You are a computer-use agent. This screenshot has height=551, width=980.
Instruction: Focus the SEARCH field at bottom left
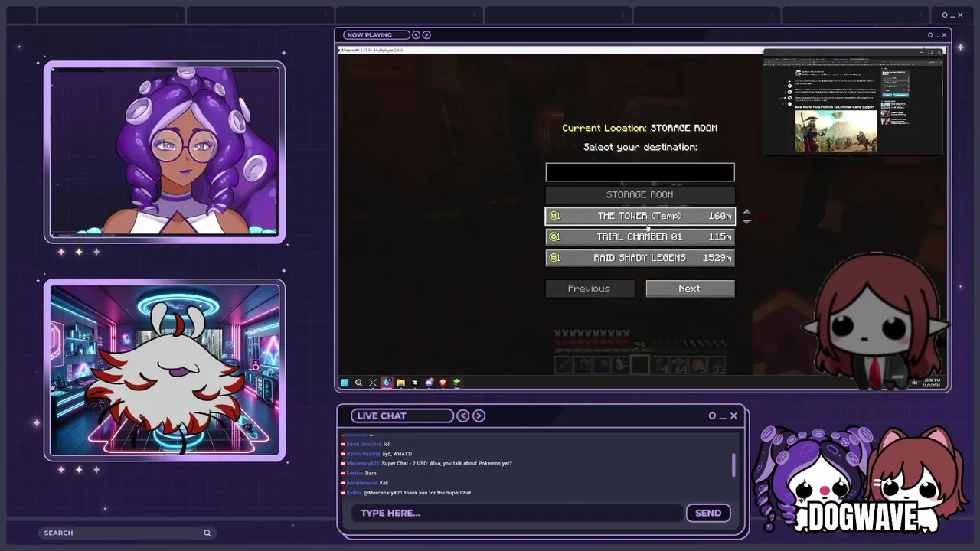pos(126,533)
